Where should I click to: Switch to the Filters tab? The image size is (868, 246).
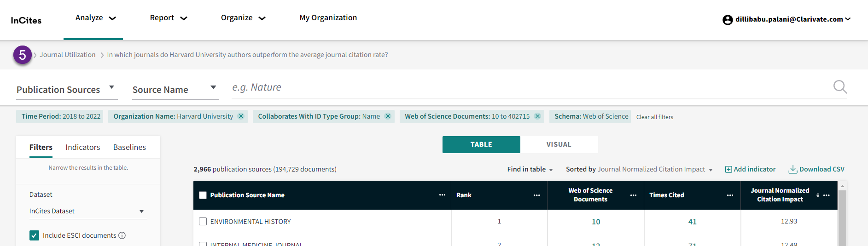[x=41, y=147]
